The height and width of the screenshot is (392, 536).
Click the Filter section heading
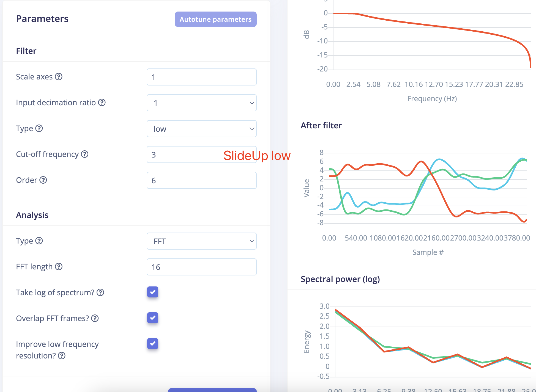tap(26, 51)
